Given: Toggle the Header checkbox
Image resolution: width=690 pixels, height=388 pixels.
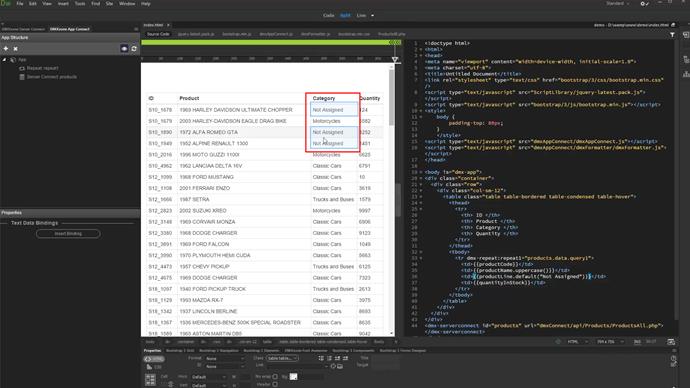Looking at the screenshot, I should point(275,384).
